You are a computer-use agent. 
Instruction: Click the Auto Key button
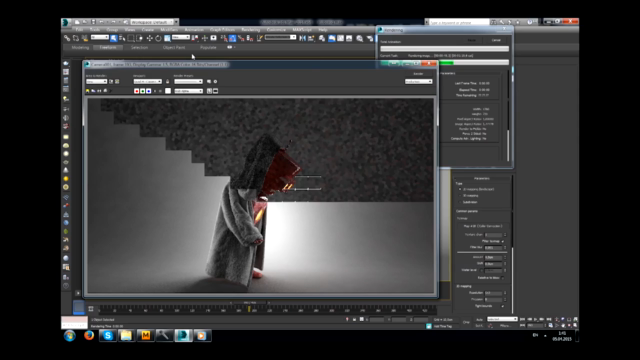(x=479, y=320)
